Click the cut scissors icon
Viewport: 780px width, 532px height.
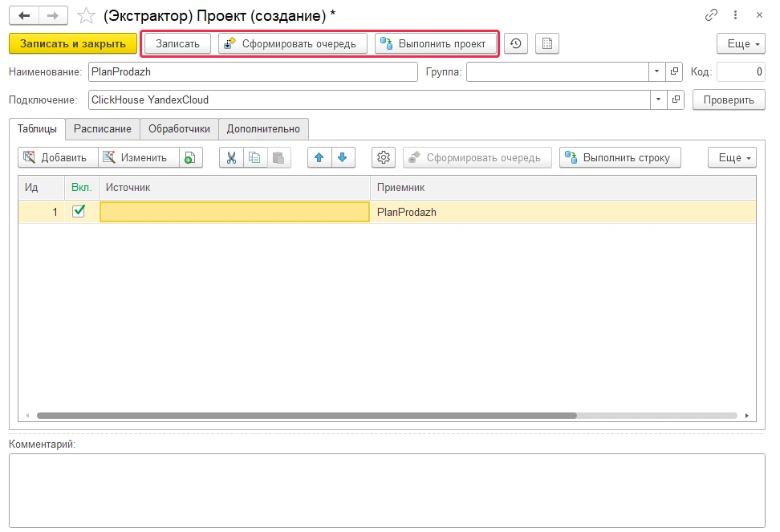tap(231, 157)
